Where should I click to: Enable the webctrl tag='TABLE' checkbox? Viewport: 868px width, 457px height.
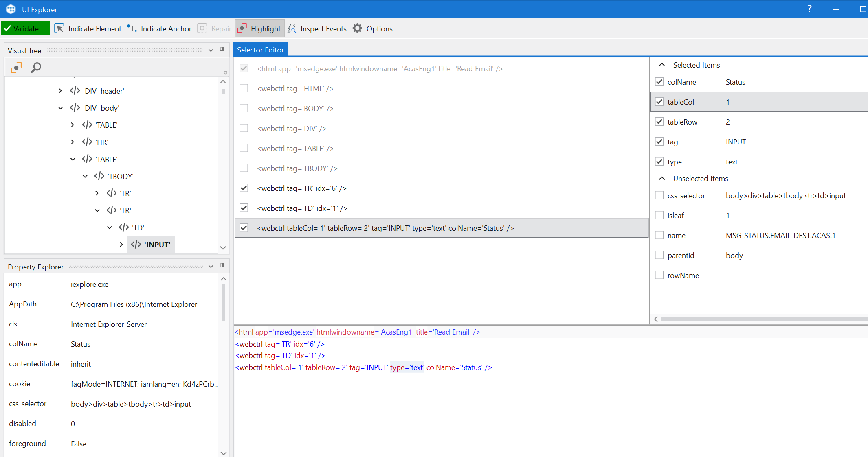tap(244, 148)
